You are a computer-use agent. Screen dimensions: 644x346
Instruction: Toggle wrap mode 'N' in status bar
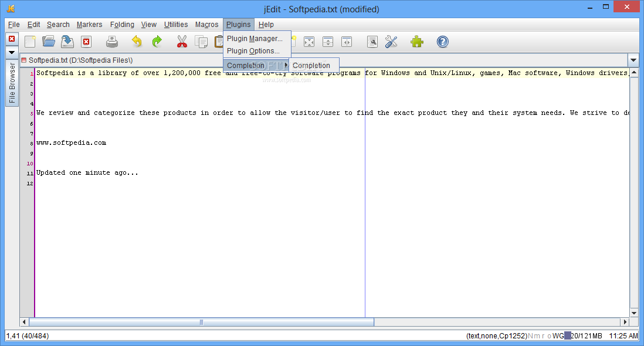pyautogui.click(x=530, y=336)
